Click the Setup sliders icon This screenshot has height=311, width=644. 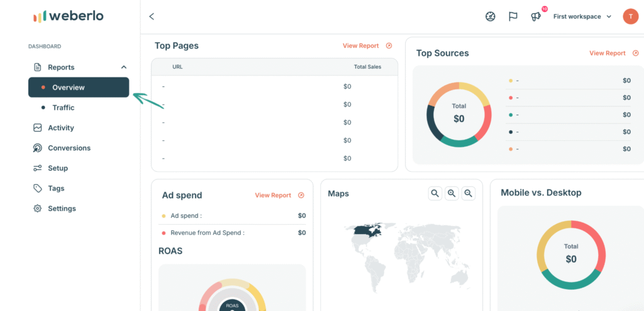click(37, 168)
